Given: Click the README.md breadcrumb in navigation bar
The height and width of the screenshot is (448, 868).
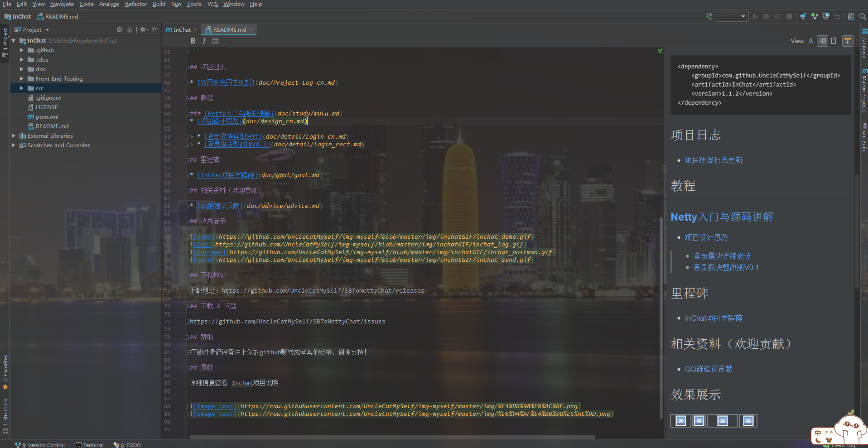Looking at the screenshot, I should pos(58,16).
